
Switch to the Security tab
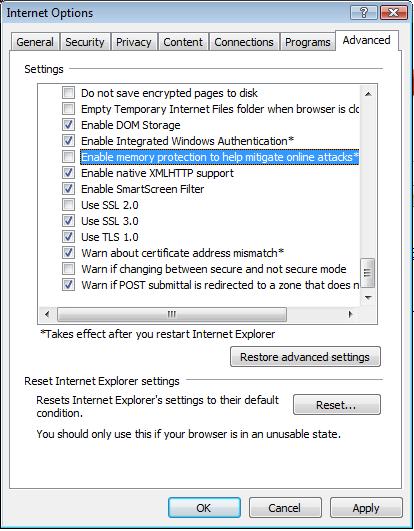point(85,42)
